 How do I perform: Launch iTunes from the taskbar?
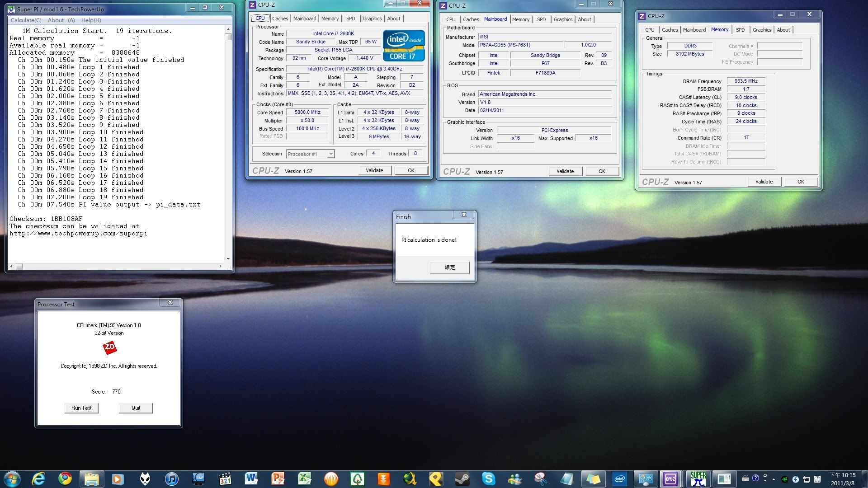(x=171, y=479)
